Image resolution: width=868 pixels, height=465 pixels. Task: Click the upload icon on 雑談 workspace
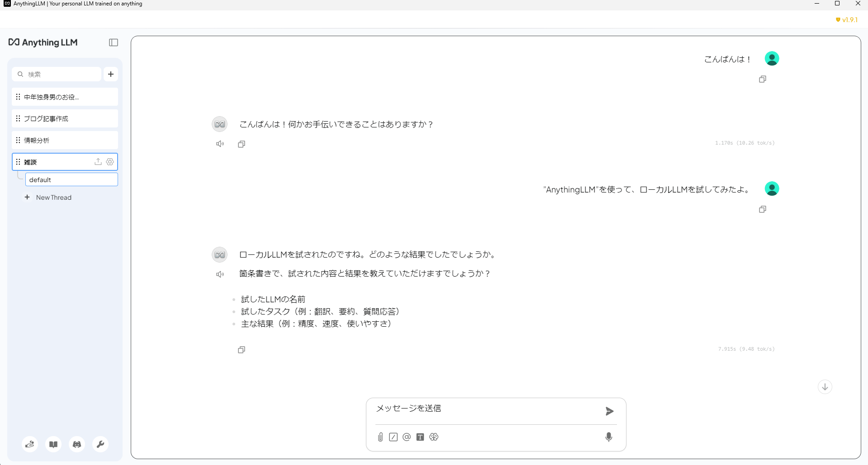[98, 161]
